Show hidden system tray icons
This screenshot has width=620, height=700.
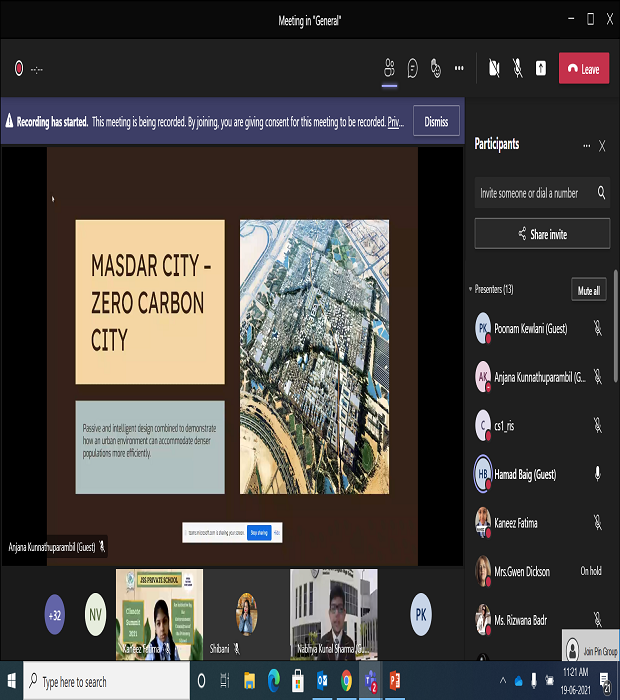(x=503, y=680)
